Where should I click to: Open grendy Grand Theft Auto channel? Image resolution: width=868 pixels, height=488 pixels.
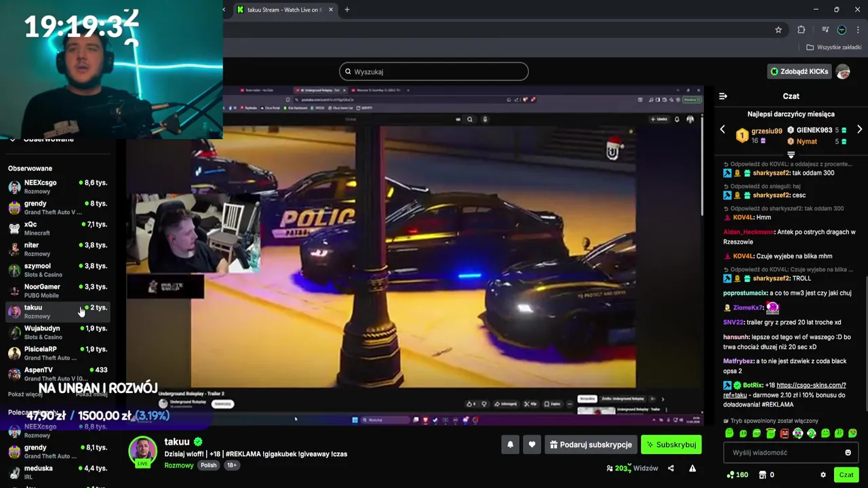point(57,207)
